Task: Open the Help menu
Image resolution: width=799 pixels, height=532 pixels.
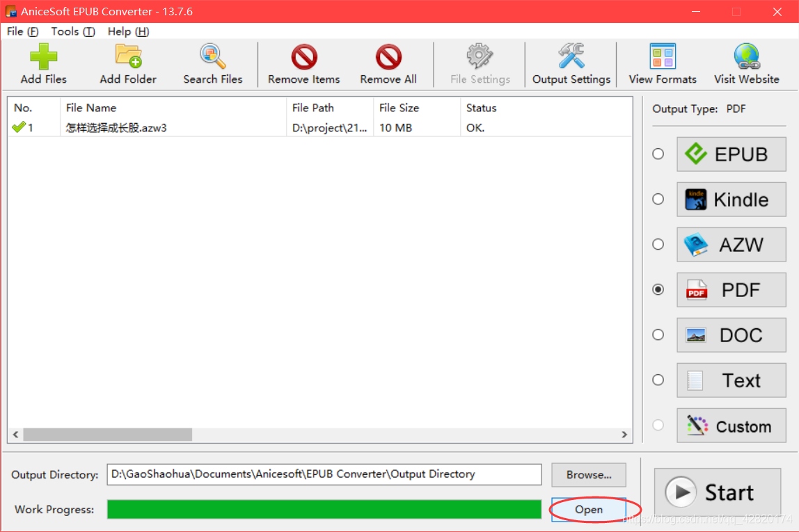Action: [128, 31]
